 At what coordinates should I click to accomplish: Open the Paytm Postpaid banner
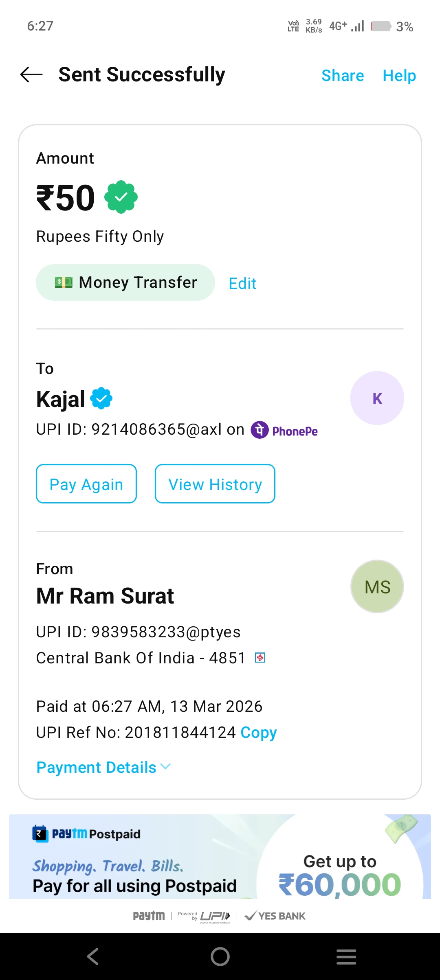point(220,857)
